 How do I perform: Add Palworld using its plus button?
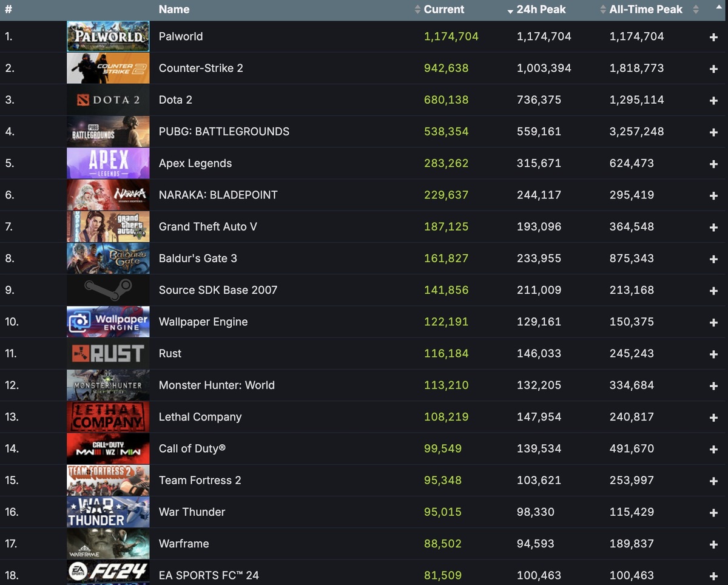(x=713, y=37)
